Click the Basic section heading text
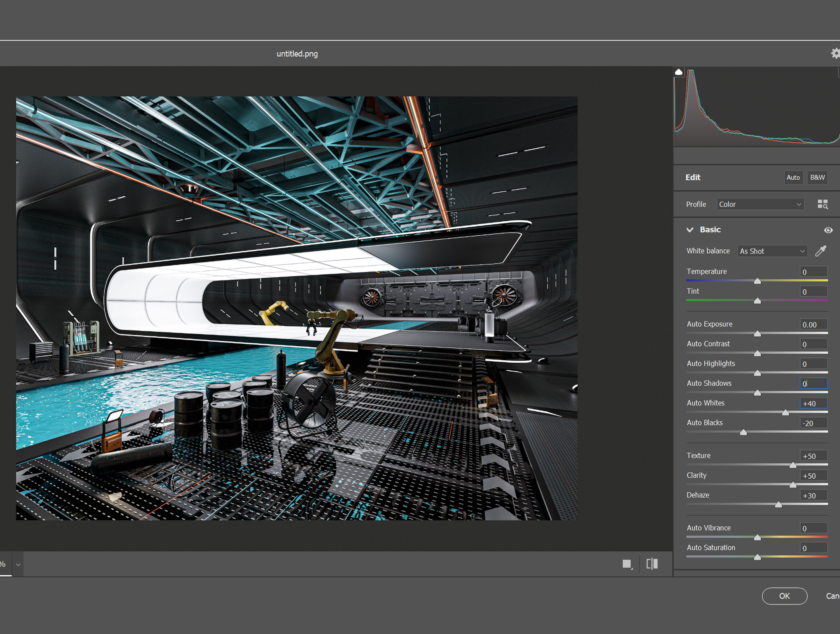The image size is (840, 634). (x=710, y=230)
